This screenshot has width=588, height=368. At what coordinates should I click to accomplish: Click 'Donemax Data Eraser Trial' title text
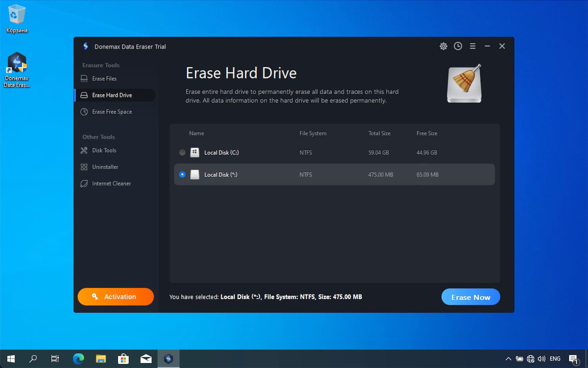pyautogui.click(x=130, y=46)
